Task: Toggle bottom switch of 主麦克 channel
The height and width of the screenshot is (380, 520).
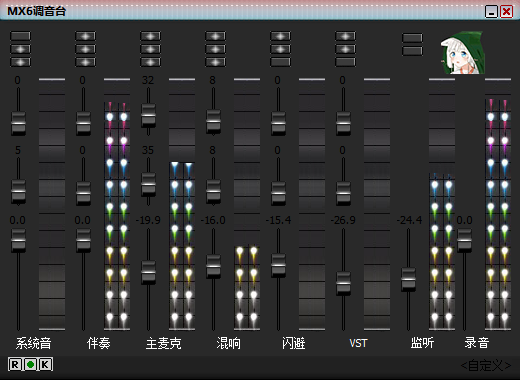Action: click(x=150, y=62)
